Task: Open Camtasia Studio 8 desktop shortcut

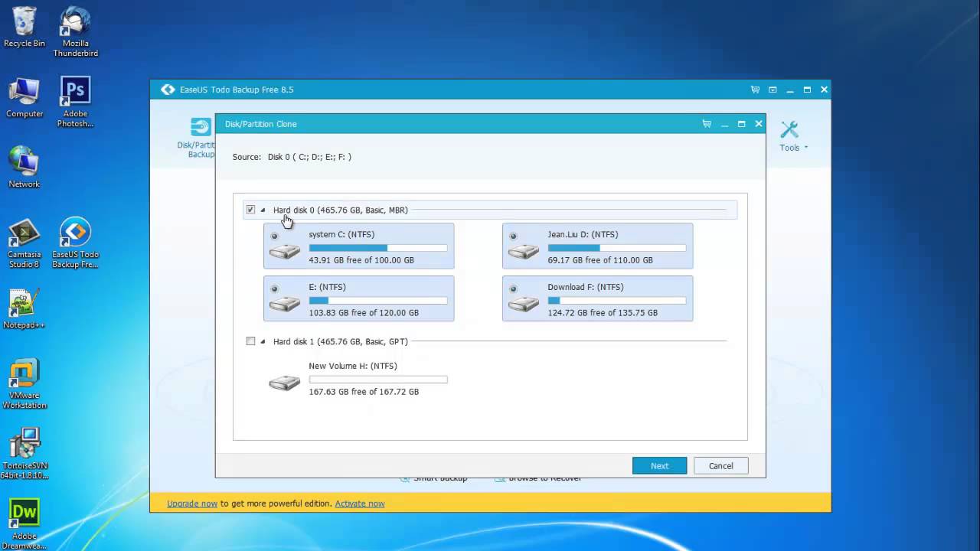Action: tap(24, 243)
